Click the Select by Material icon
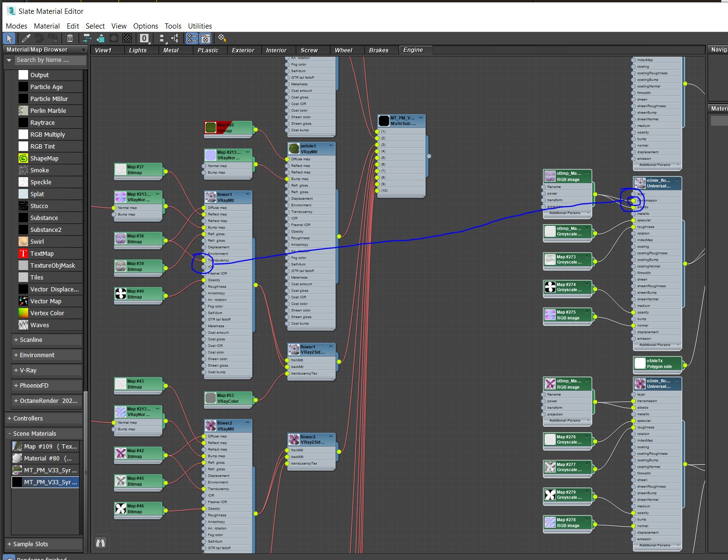728x560 pixels. tap(222, 38)
